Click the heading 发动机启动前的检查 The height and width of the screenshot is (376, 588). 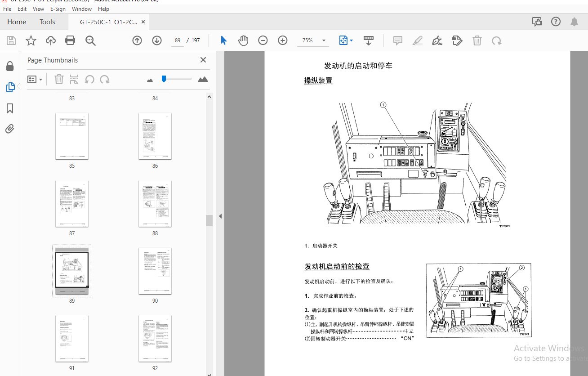tap(337, 267)
